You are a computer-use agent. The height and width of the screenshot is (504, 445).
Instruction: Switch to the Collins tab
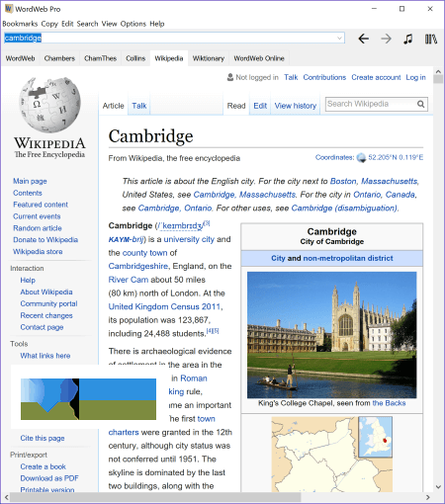pos(135,58)
